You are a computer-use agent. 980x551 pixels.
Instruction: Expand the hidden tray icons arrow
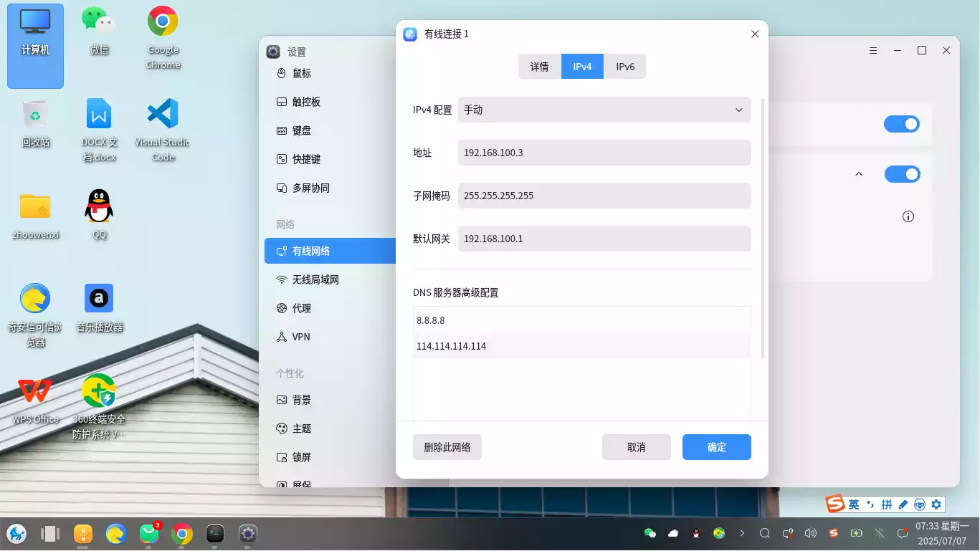pos(742,533)
